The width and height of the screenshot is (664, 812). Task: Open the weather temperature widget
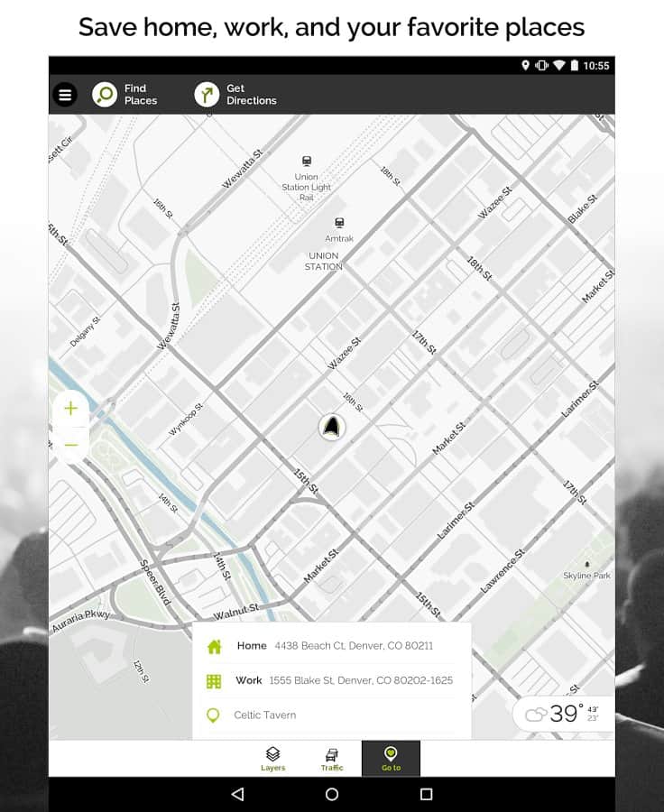[x=562, y=714]
